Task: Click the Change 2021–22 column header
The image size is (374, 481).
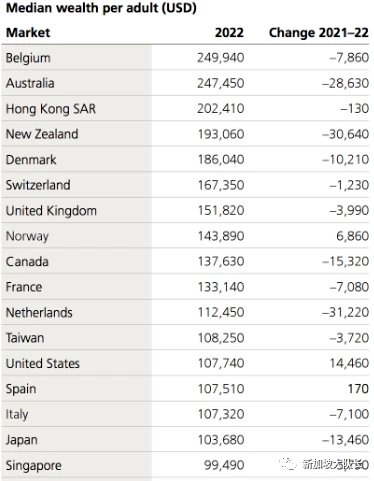Action: [319, 33]
